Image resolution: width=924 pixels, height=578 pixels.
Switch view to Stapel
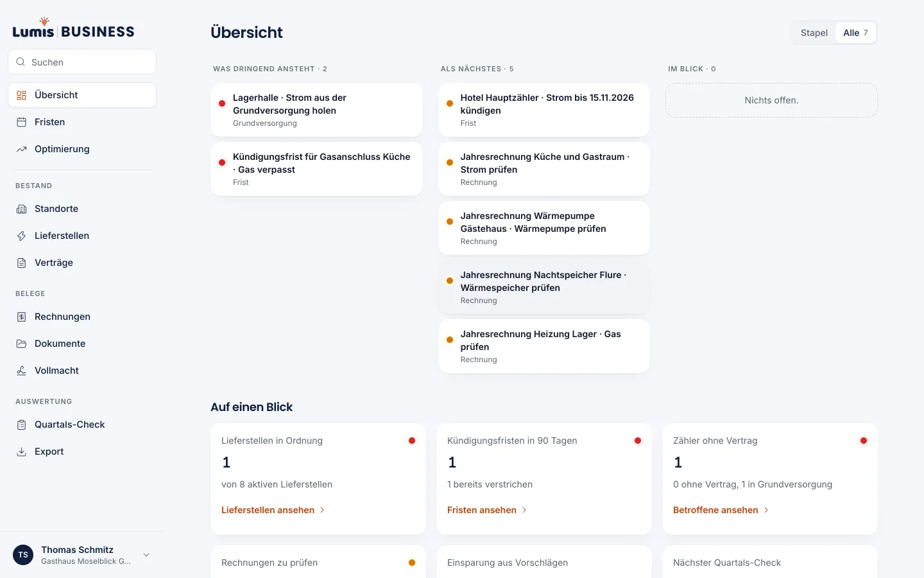pyautogui.click(x=814, y=33)
